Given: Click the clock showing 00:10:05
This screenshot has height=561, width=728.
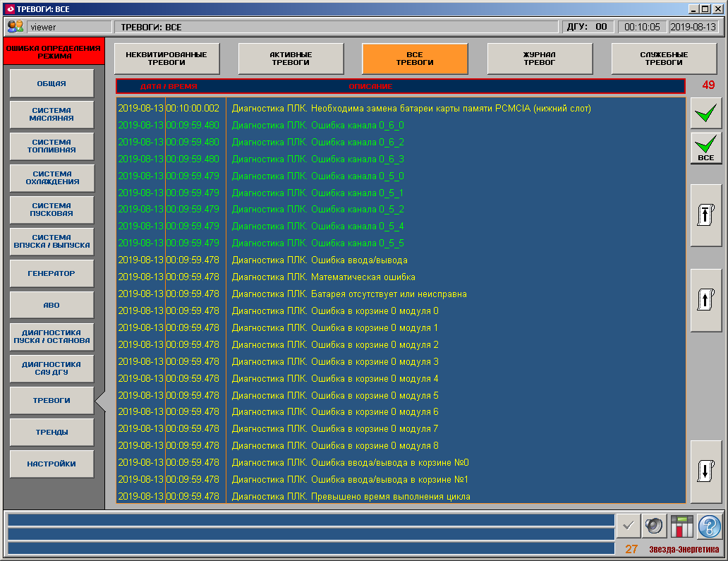Looking at the screenshot, I should coord(642,27).
